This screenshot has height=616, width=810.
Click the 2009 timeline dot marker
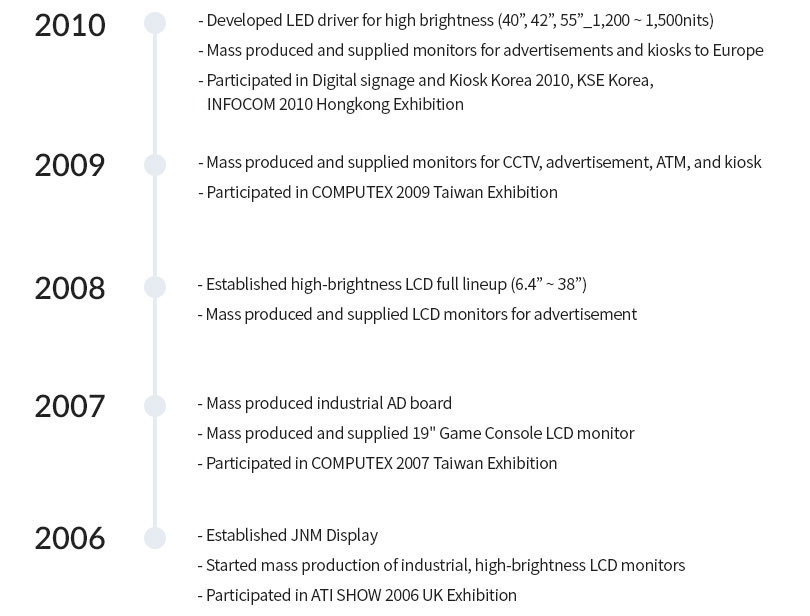click(x=155, y=165)
